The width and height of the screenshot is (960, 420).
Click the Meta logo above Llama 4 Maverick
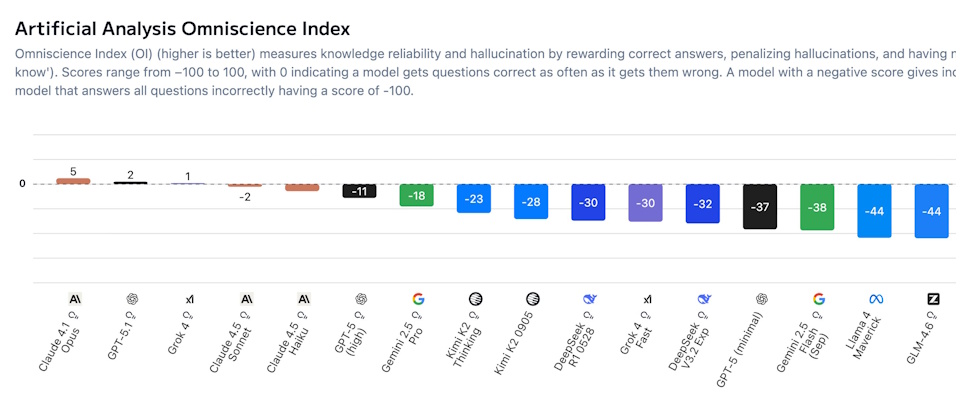click(876, 299)
